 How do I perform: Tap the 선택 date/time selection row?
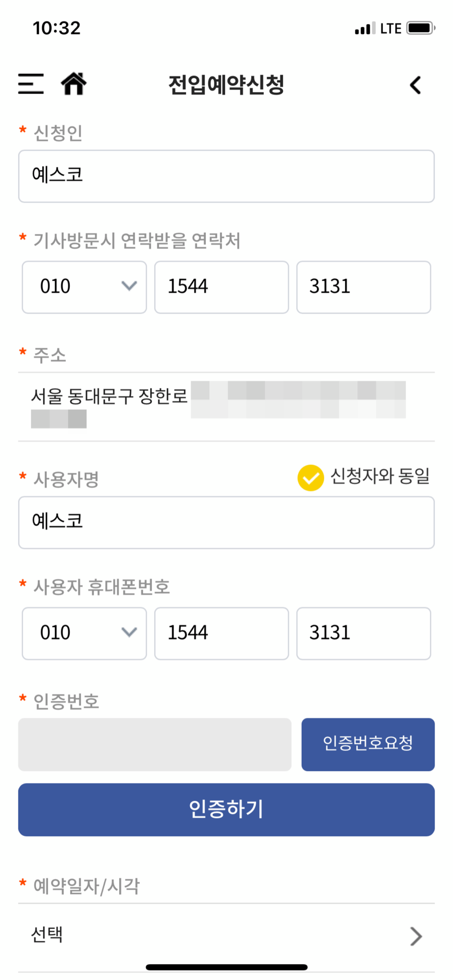pyautogui.click(x=226, y=937)
